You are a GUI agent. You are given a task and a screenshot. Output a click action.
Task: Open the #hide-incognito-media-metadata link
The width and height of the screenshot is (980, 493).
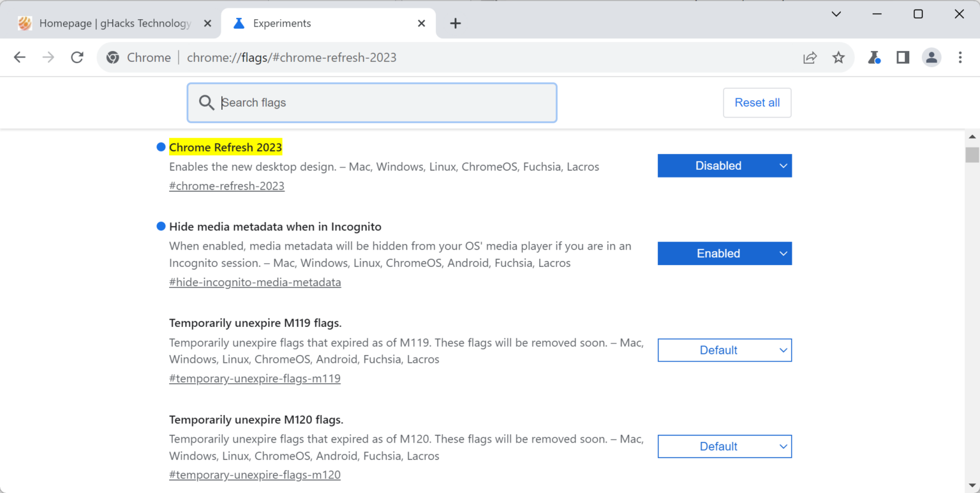tap(255, 282)
